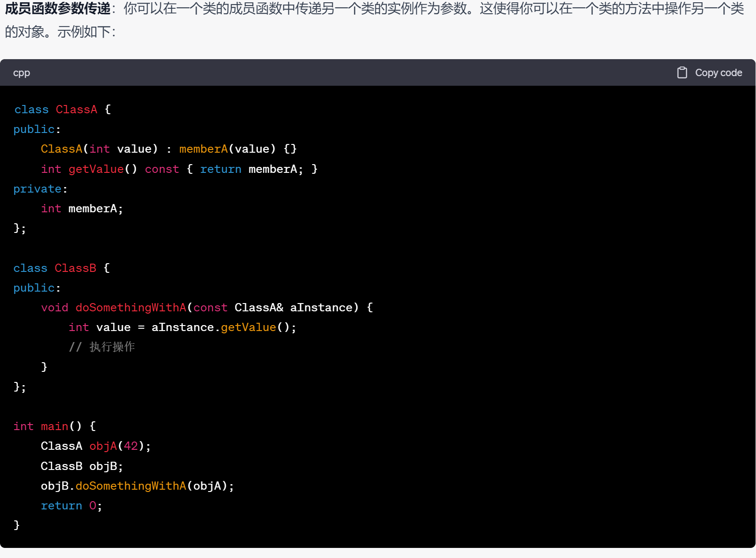Click the ClassA(int value) constructor line

click(169, 149)
